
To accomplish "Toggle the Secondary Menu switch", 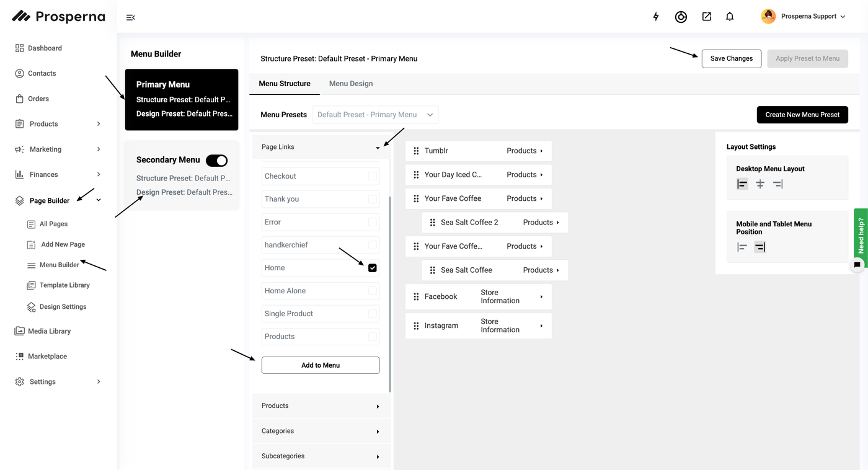I will [217, 161].
